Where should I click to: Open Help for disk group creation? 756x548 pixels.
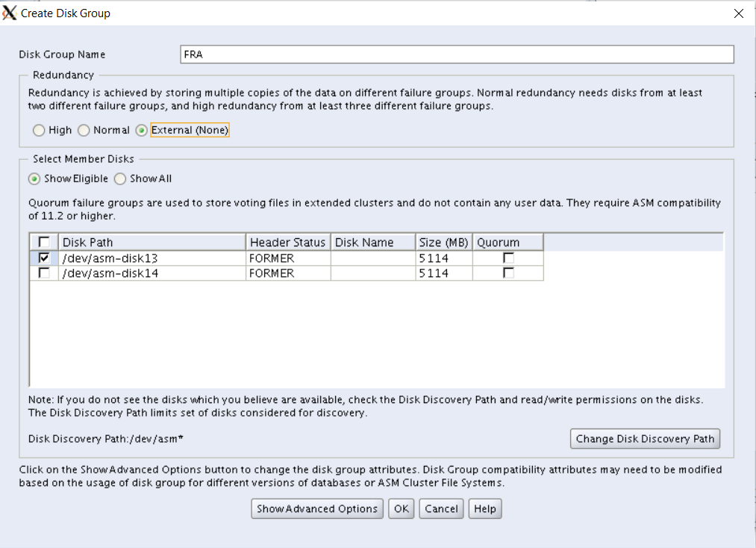coord(485,509)
